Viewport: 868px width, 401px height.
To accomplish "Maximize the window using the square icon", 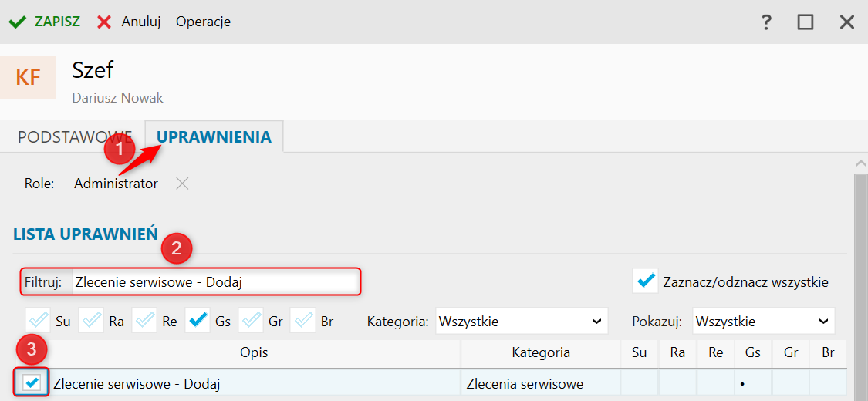I will click(806, 22).
